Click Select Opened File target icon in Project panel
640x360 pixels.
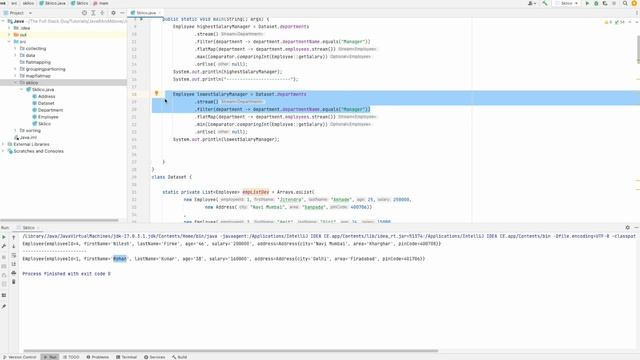(x=84, y=13)
